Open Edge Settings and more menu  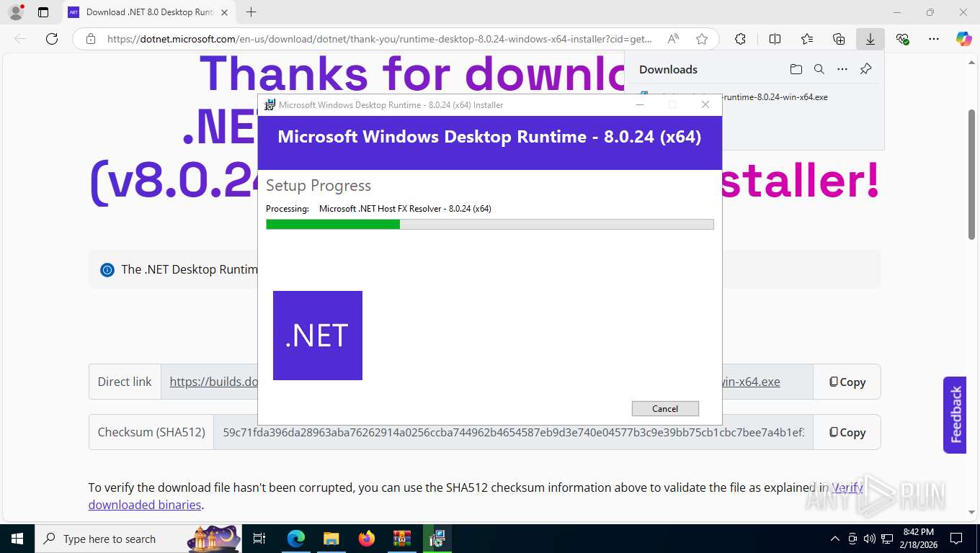click(934, 39)
